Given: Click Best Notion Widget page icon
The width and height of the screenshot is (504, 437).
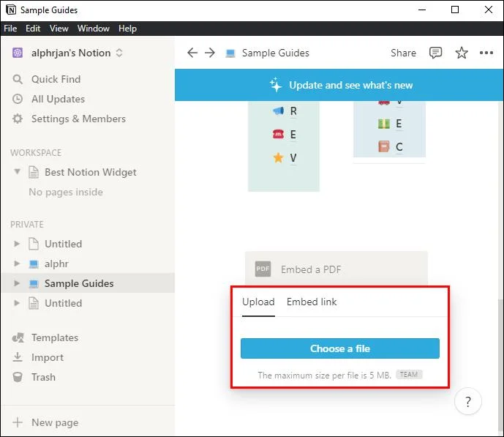Looking at the screenshot, I should point(34,172).
